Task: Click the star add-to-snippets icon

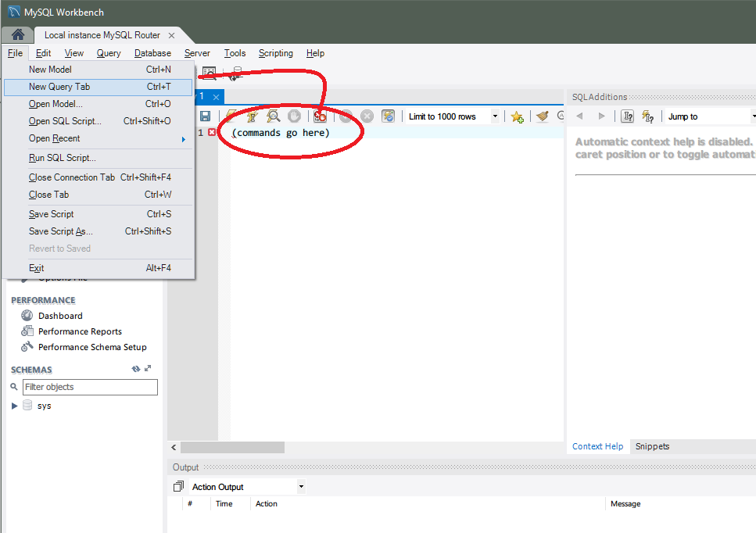Action: 517,116
